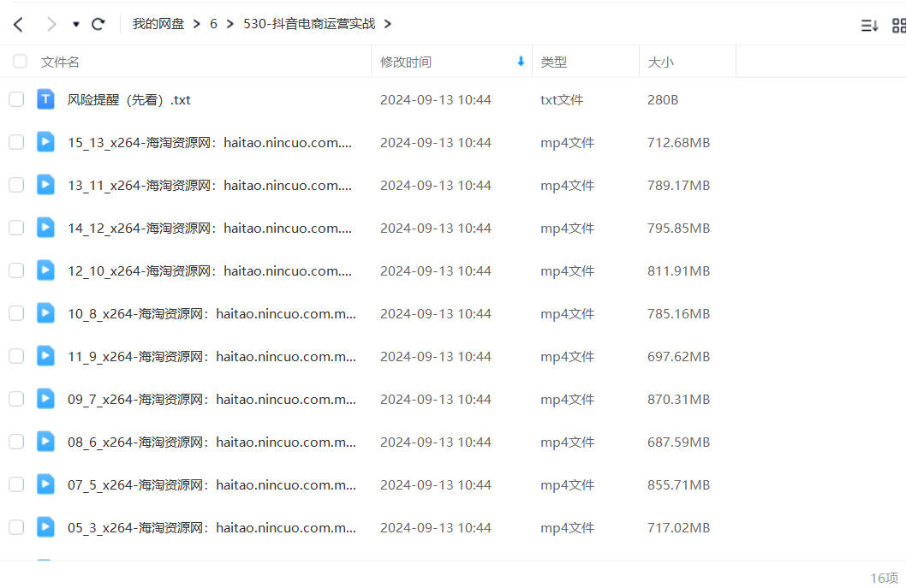Click size value 870.31MB

tap(678, 399)
